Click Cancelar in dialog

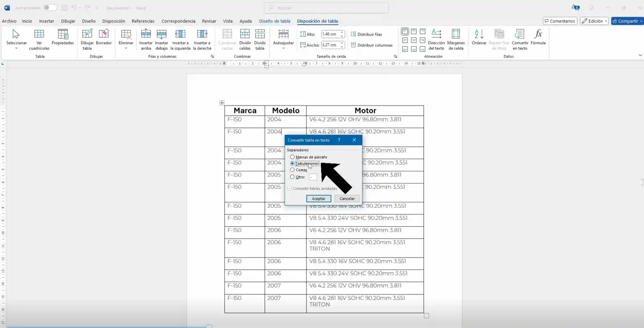(x=347, y=199)
